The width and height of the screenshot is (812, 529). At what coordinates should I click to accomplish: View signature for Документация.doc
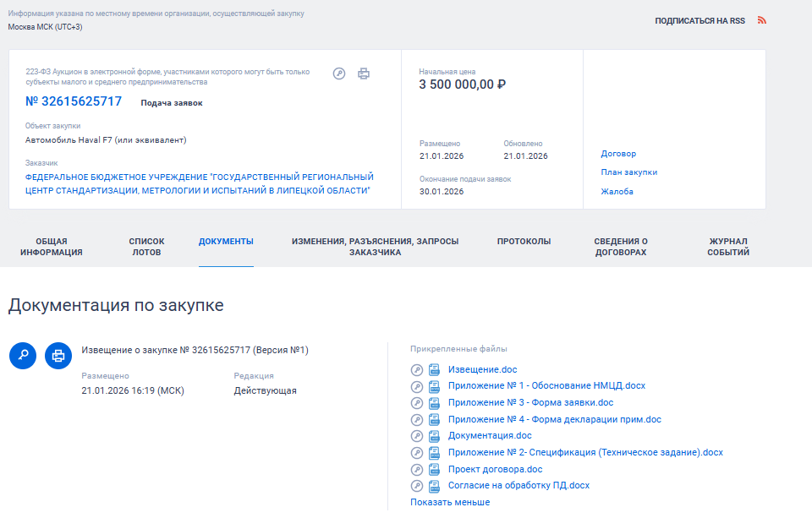(x=417, y=436)
